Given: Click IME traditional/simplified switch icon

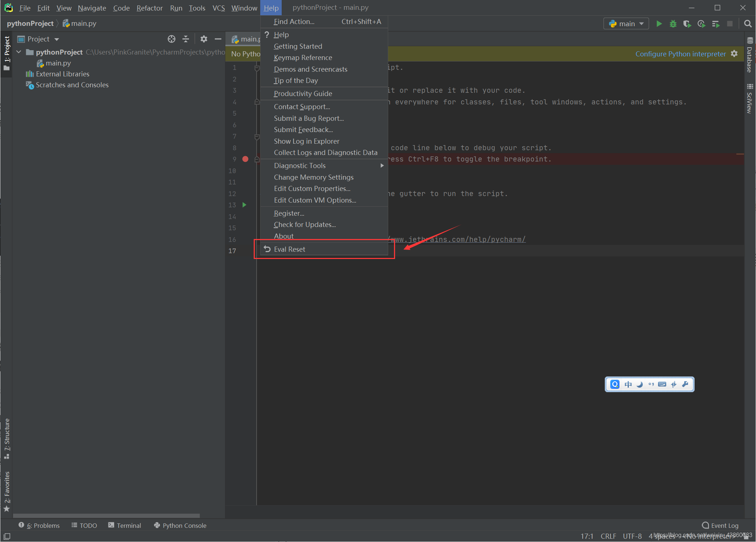Looking at the screenshot, I should 674,384.
